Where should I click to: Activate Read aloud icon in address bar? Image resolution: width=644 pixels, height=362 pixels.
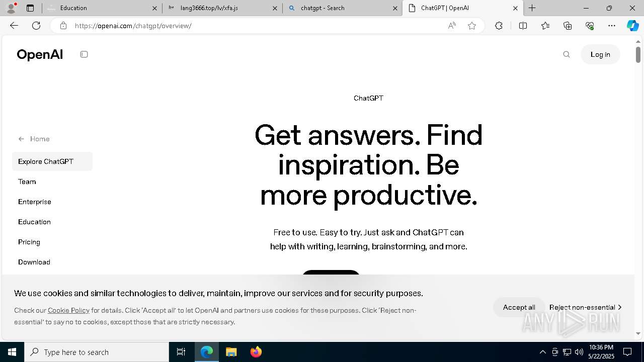click(x=452, y=26)
